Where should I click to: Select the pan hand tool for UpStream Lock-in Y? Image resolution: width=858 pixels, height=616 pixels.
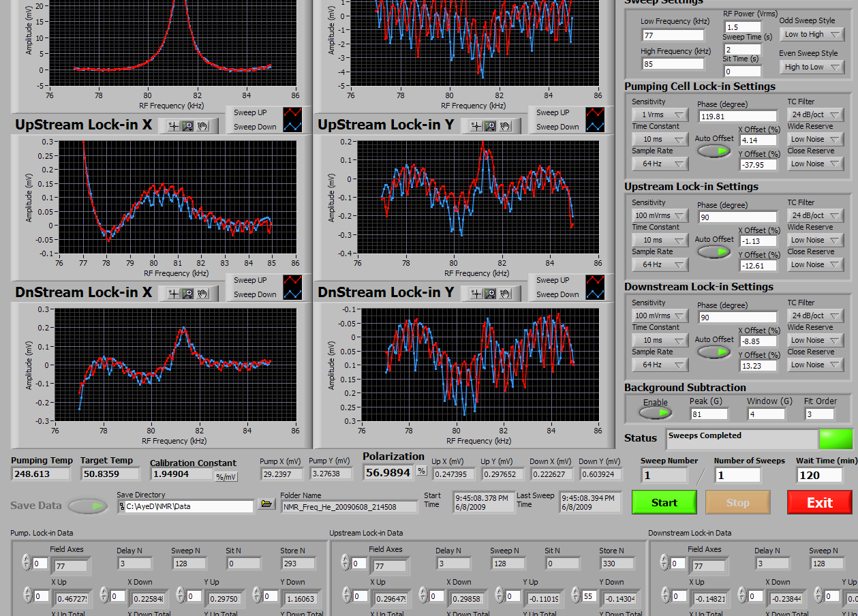(505, 125)
